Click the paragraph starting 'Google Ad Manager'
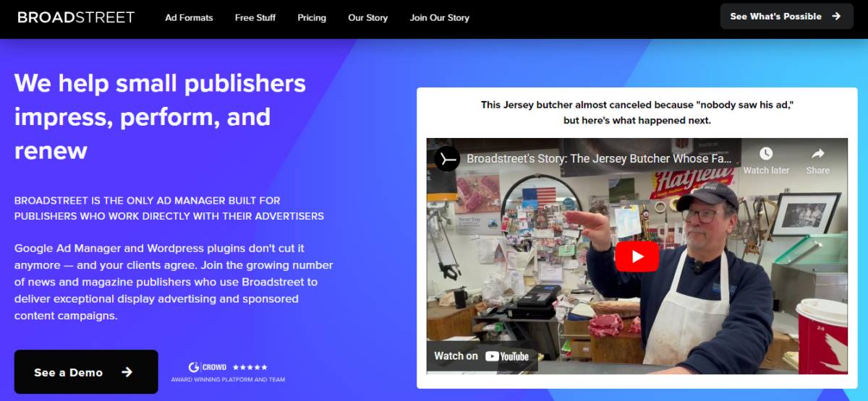The image size is (868, 401). click(174, 282)
